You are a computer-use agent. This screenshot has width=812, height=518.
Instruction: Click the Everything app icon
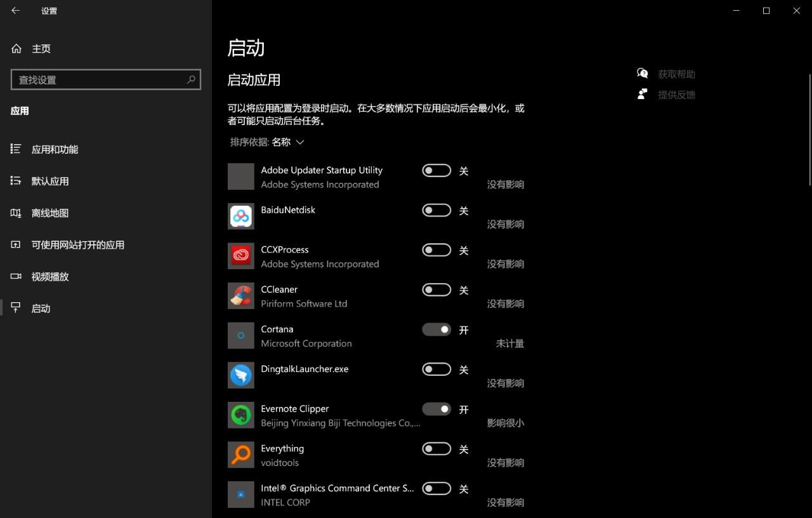pyautogui.click(x=240, y=455)
